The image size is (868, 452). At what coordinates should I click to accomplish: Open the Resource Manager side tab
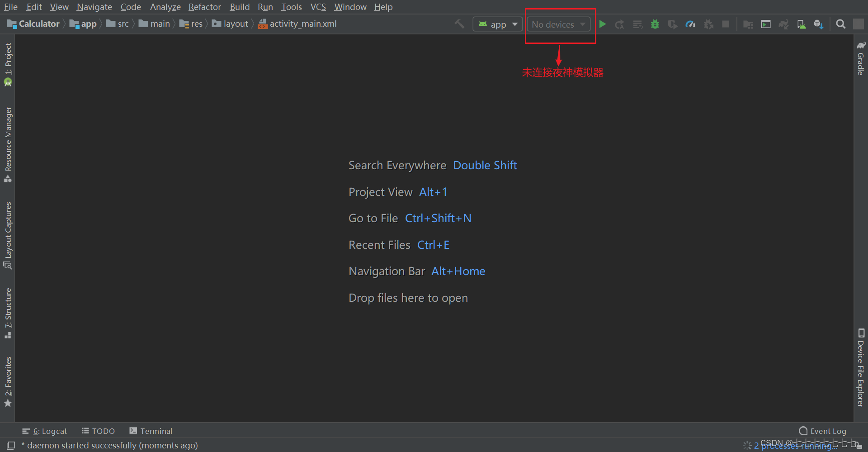tap(8, 144)
